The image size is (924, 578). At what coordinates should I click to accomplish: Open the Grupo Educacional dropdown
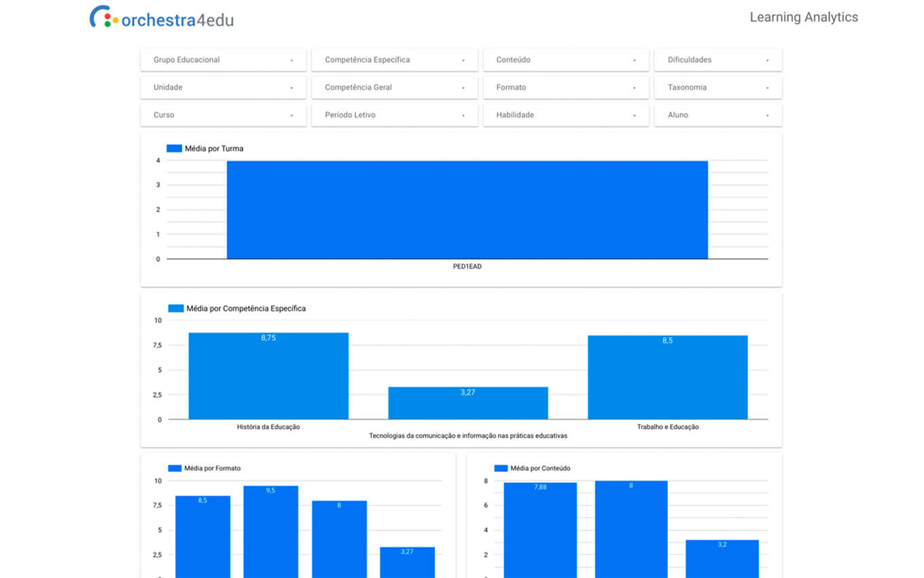pyautogui.click(x=223, y=60)
